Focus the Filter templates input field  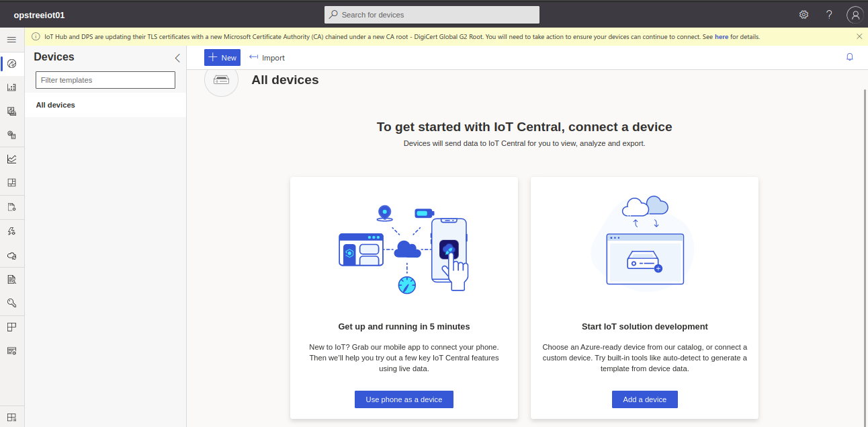[105, 80]
